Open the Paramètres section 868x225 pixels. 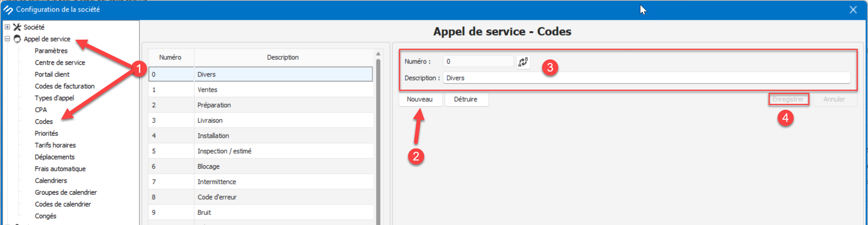(51, 51)
